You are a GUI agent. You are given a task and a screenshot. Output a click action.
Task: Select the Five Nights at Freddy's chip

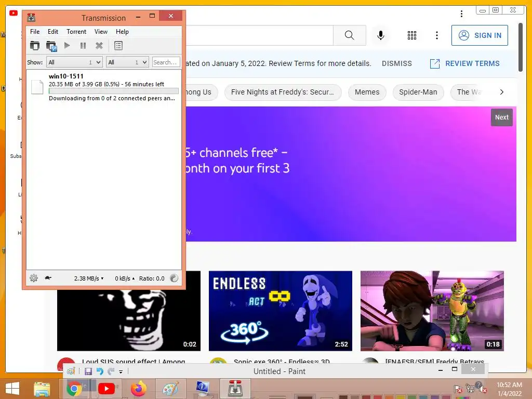point(283,92)
